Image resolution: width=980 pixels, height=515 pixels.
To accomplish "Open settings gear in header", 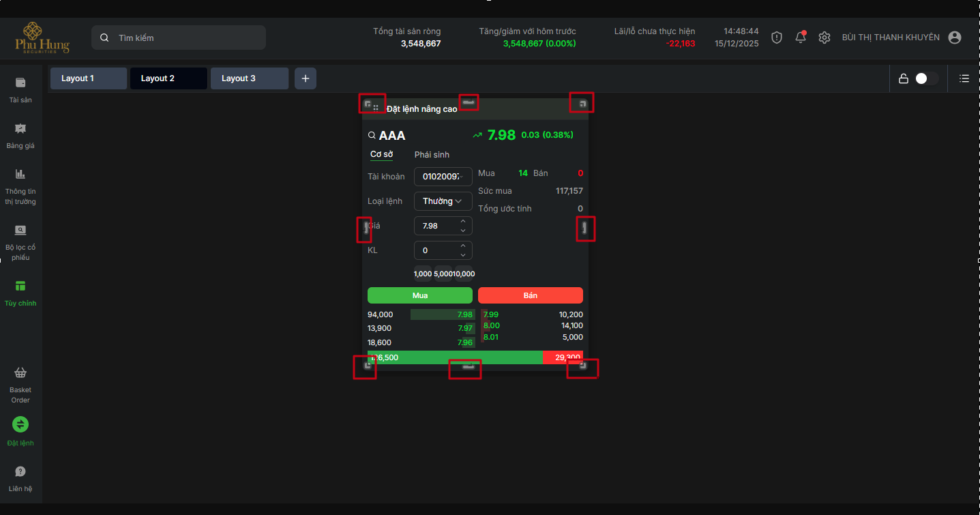I will point(825,38).
